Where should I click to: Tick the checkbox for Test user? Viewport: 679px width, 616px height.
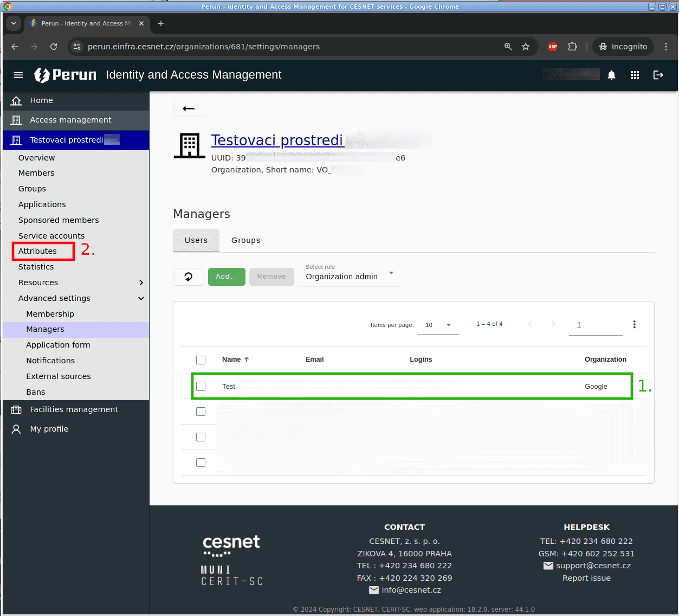(201, 387)
